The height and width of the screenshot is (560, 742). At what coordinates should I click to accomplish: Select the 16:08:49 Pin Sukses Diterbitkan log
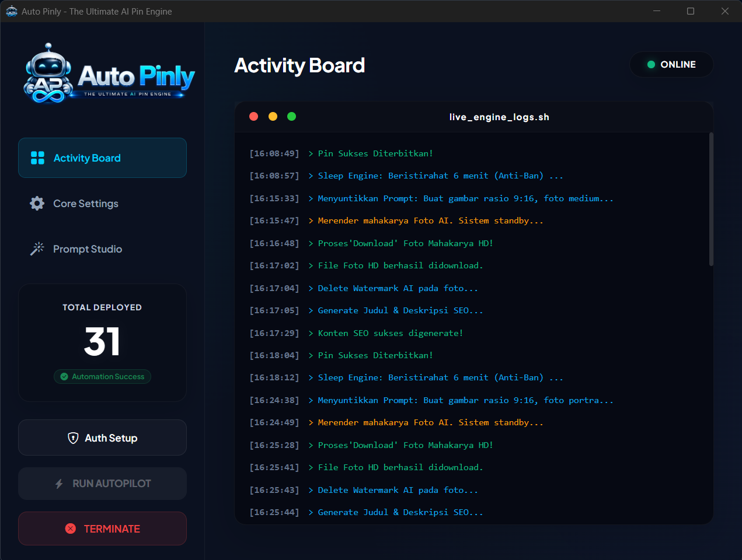pos(341,153)
